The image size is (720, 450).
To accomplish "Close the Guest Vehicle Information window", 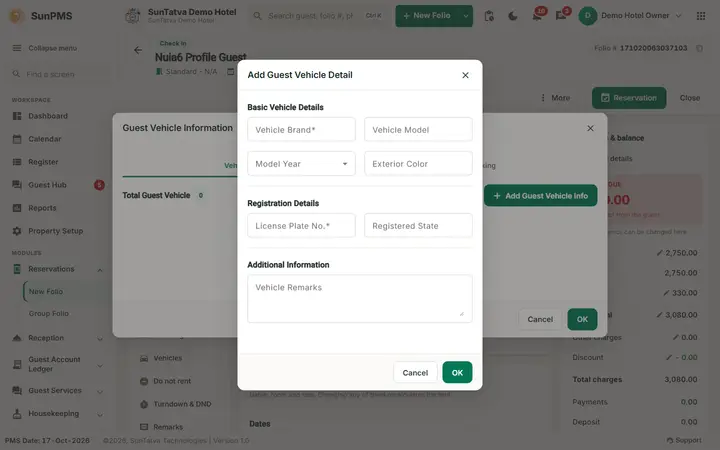I will coord(591,129).
